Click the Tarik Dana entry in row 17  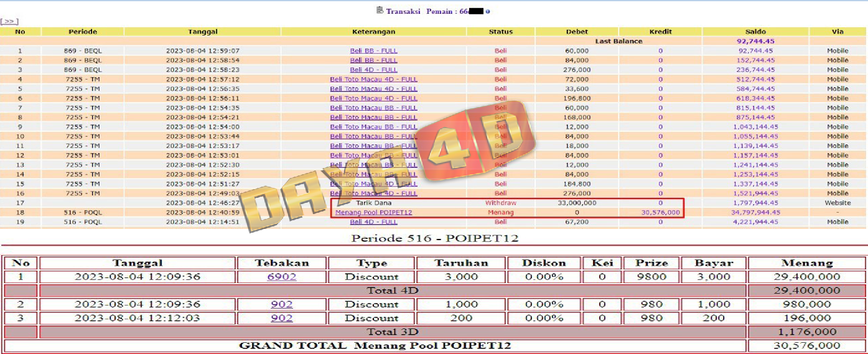pyautogui.click(x=373, y=203)
